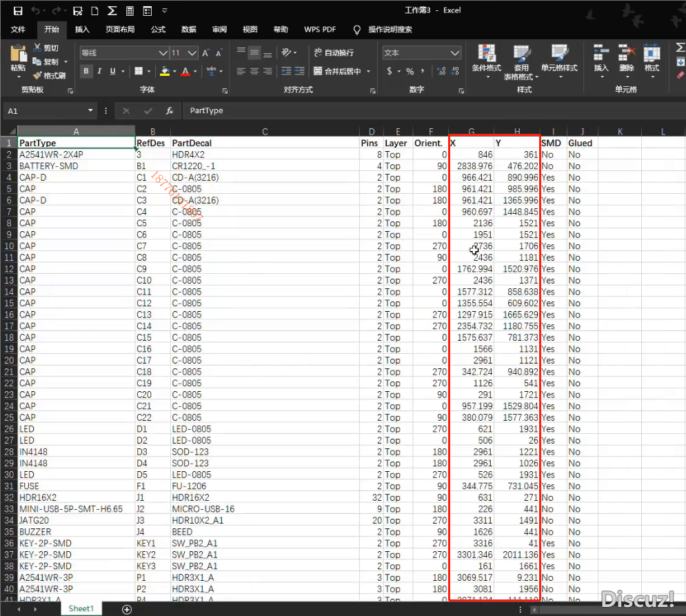Expand the Name Box dropdown arrow
The height and width of the screenshot is (616, 686).
[90, 110]
